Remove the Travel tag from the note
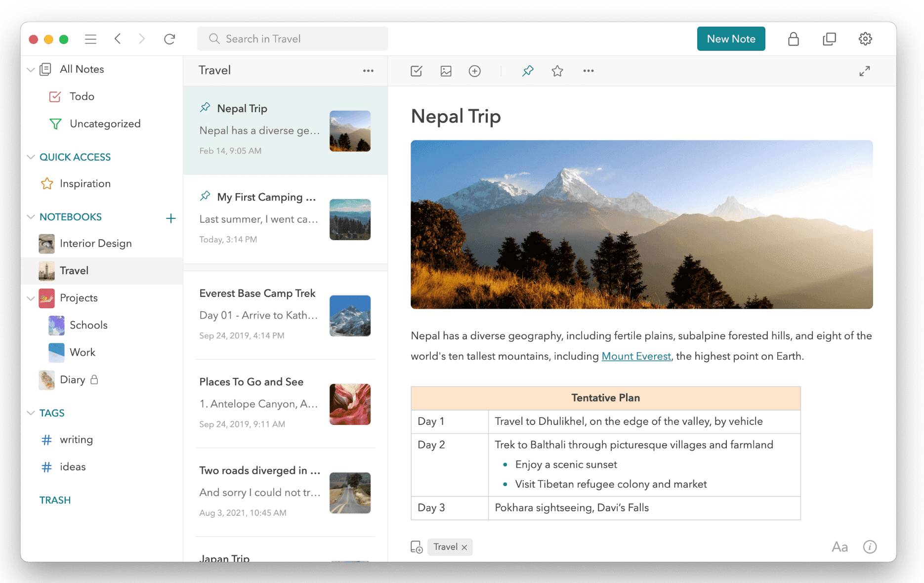The width and height of the screenshot is (924, 583). (x=464, y=547)
